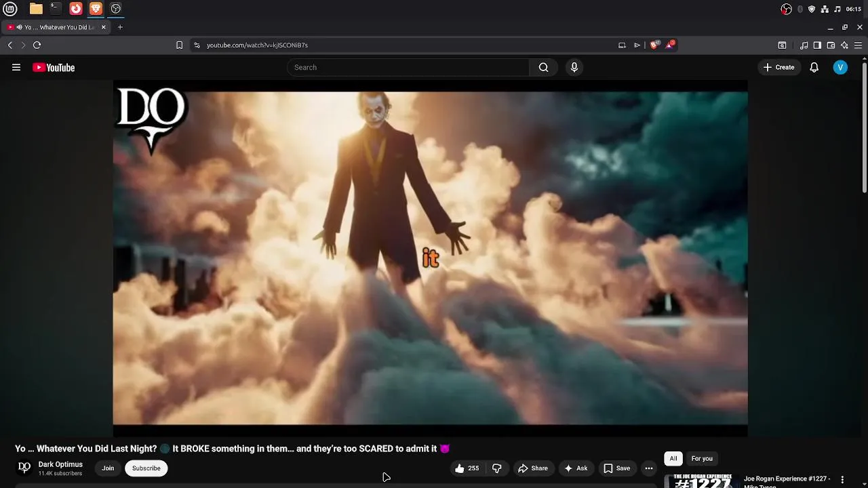This screenshot has height=488, width=868.
Task: Open YouTube notifications bell
Action: (x=814, y=67)
